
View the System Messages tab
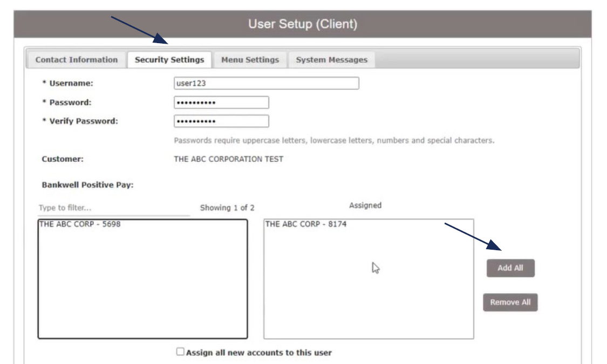(330, 60)
